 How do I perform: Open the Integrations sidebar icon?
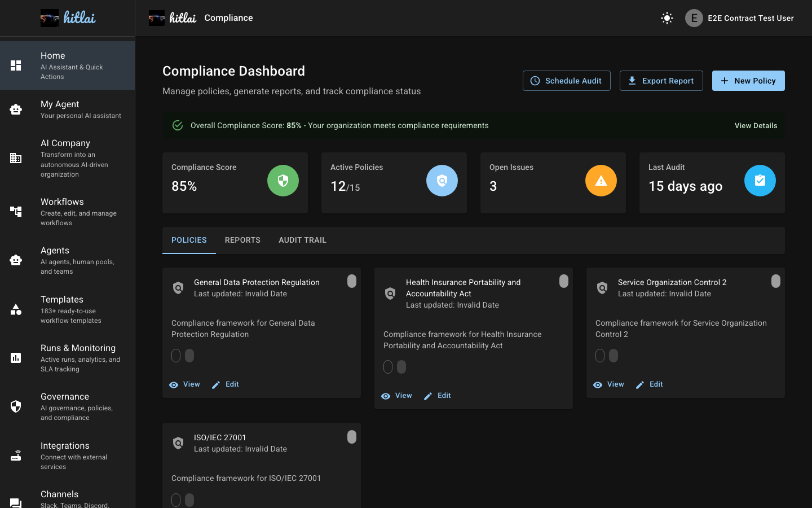point(16,456)
